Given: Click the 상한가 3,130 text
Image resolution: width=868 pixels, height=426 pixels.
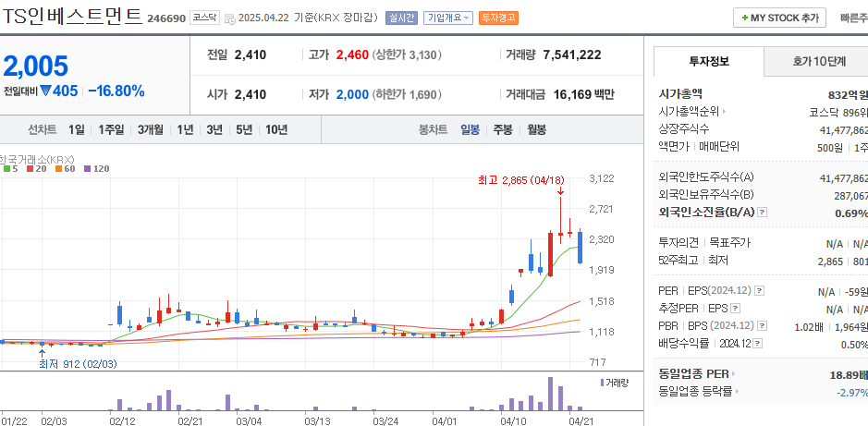Looking at the screenshot, I should (408, 55).
